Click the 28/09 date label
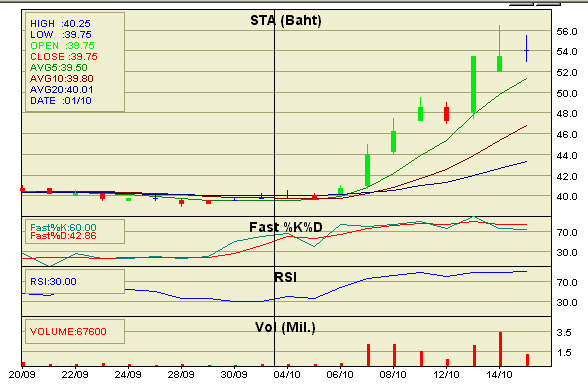Screen dimensions: 588x388 tap(181, 375)
